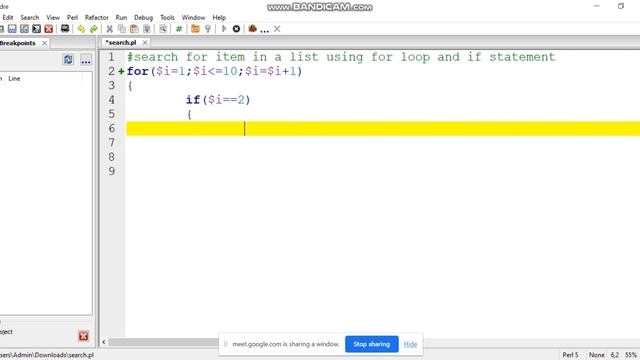Open the Tools menu
Viewport: 640px width, 360px height.
click(x=167, y=18)
